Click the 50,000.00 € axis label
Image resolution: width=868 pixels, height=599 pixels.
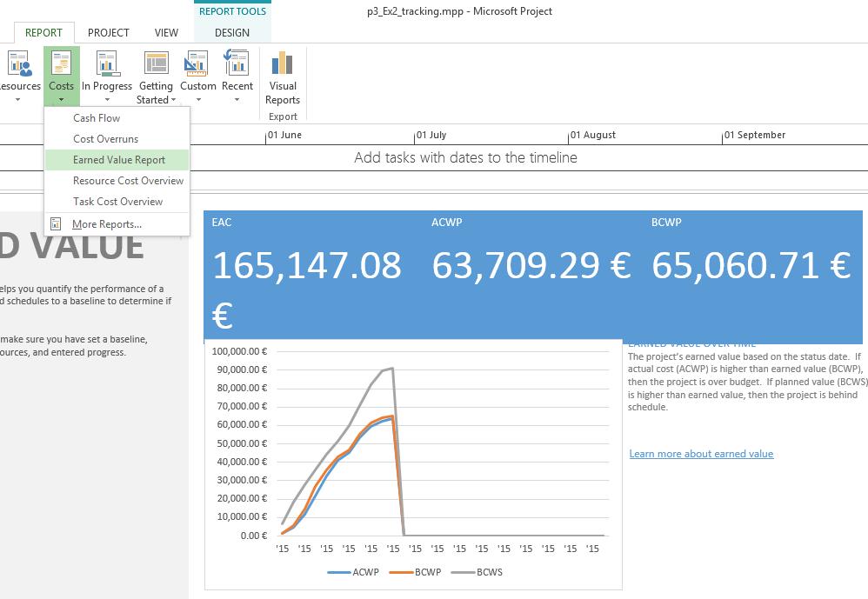[x=242, y=443]
